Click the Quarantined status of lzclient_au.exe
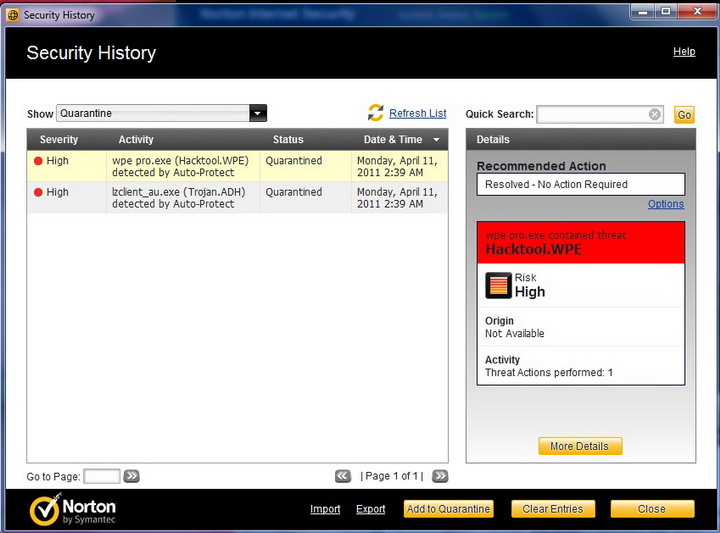Viewport: 720px width, 533px height. (x=294, y=192)
